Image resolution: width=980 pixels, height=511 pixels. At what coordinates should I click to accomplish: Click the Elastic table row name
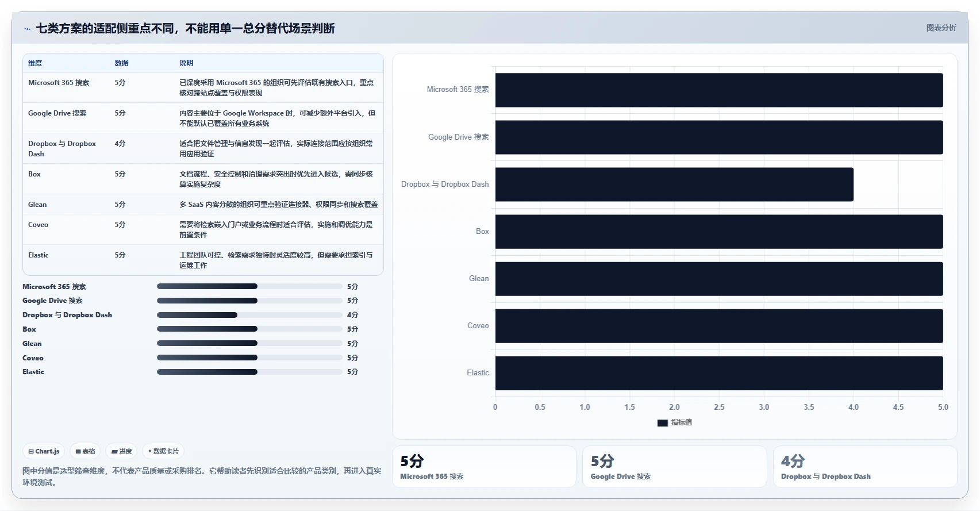point(38,255)
